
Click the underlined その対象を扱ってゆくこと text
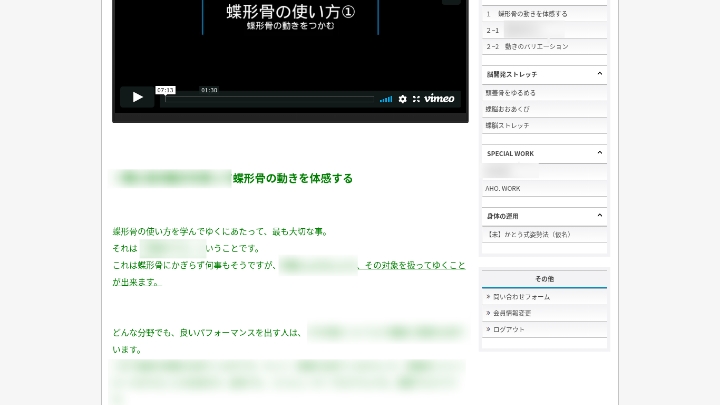pos(414,265)
